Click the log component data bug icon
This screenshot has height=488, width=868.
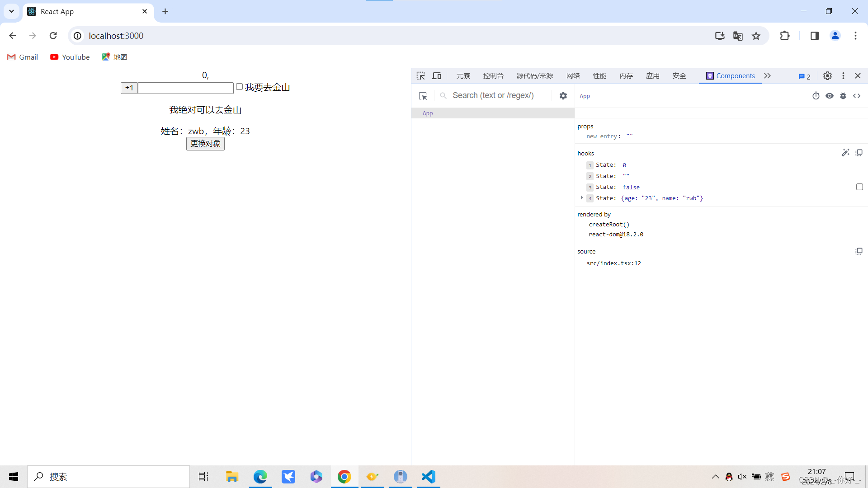(x=843, y=96)
